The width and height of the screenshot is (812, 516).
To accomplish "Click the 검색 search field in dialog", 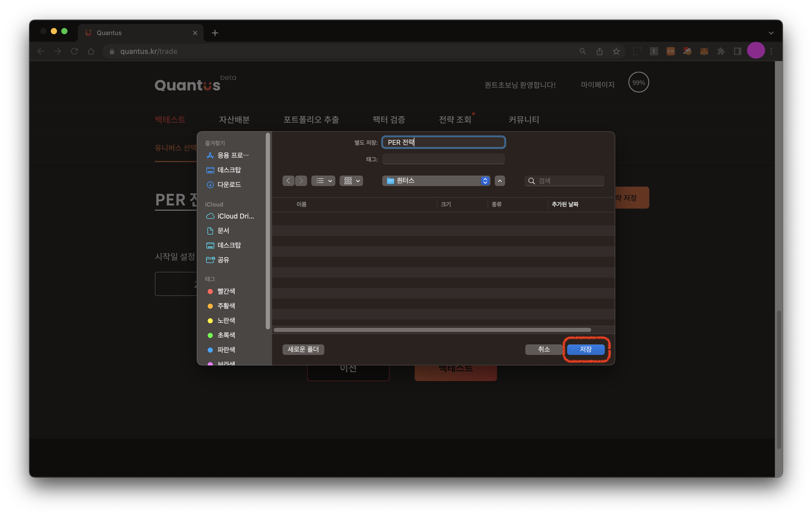I will click(565, 181).
